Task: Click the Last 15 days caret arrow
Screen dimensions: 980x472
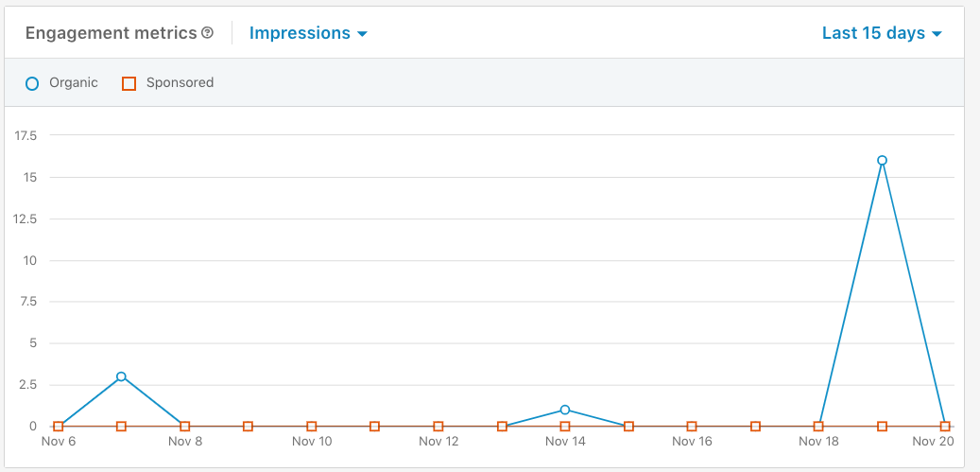Action: pos(937,34)
